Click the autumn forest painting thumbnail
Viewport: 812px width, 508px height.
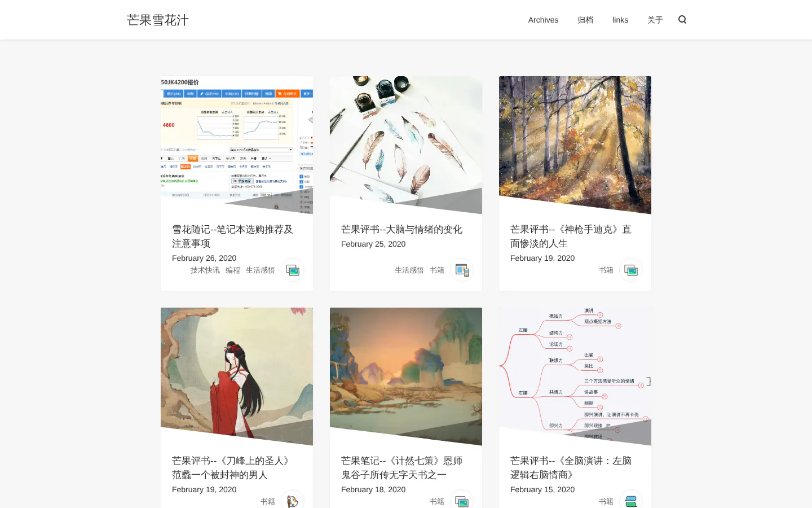[575, 145]
